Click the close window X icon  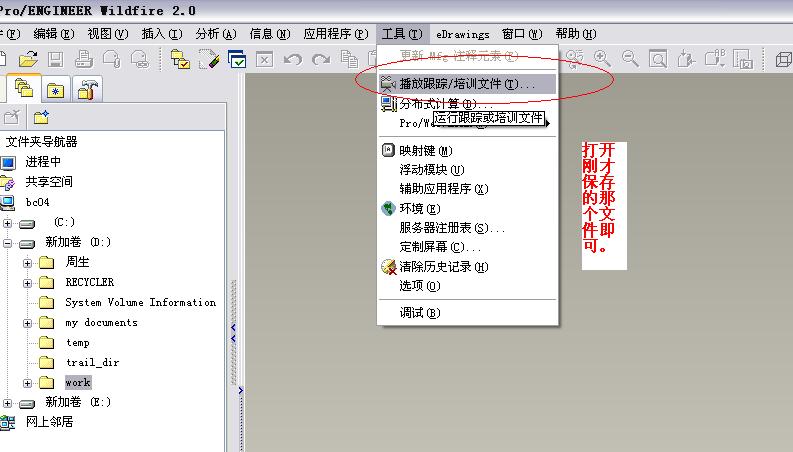click(x=265, y=59)
